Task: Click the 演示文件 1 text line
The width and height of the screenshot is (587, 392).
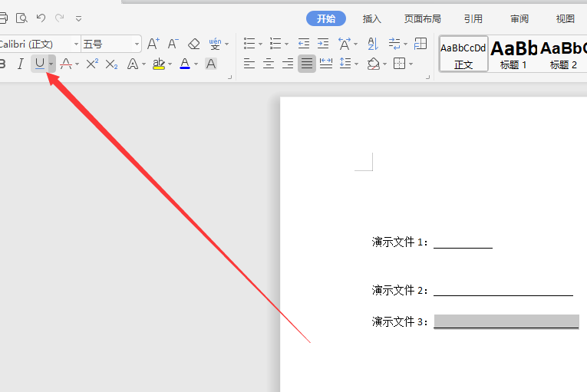Action: [x=432, y=242]
